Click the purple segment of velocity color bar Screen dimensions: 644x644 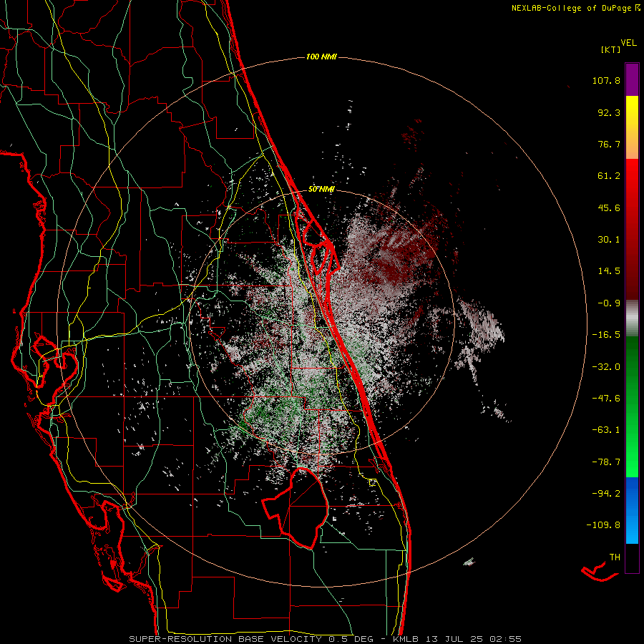(x=632, y=79)
